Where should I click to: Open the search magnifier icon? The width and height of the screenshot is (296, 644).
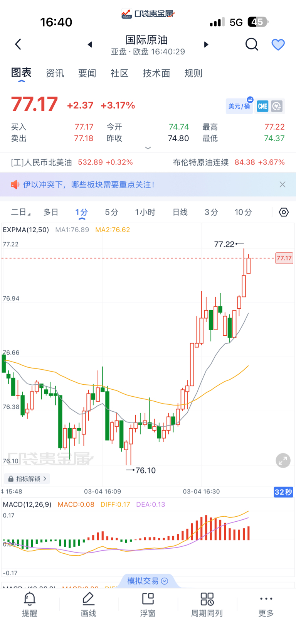coord(252,44)
